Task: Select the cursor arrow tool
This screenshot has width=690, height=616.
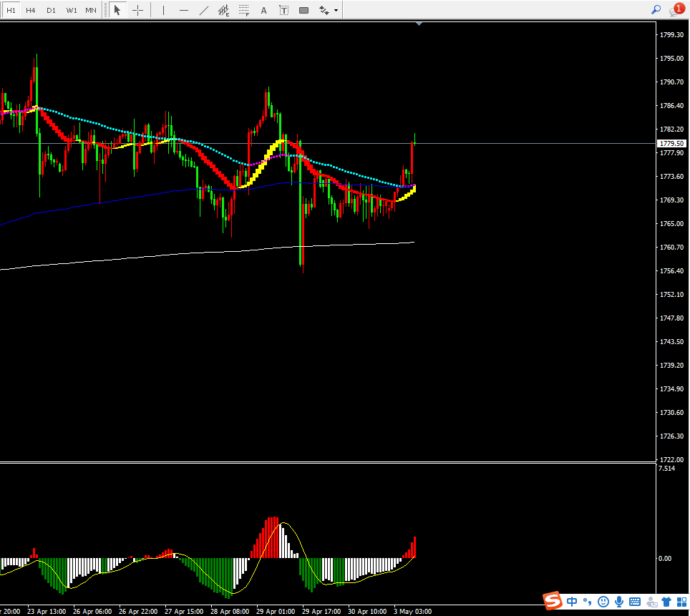Action: click(x=117, y=10)
